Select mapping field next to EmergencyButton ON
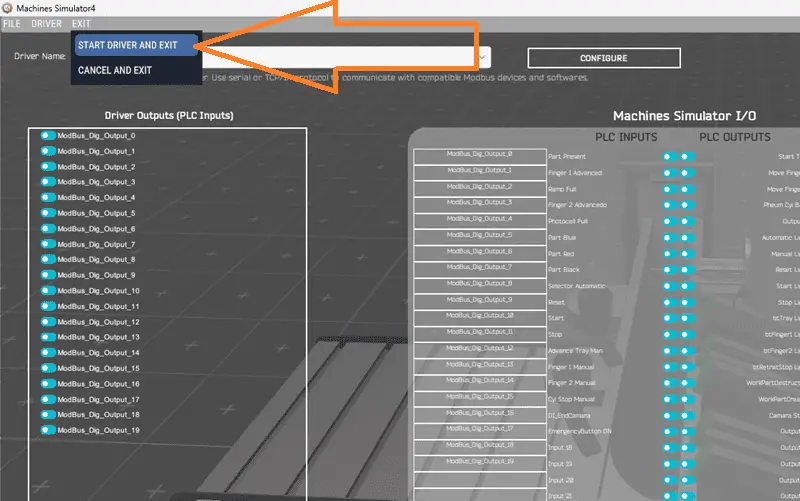This screenshot has width=800, height=501. tap(480, 431)
